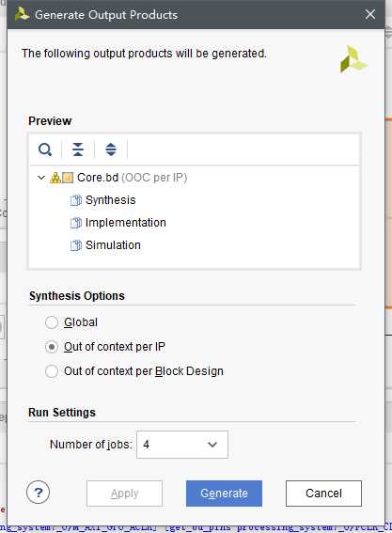Click the Implementation file icon

tap(76, 223)
